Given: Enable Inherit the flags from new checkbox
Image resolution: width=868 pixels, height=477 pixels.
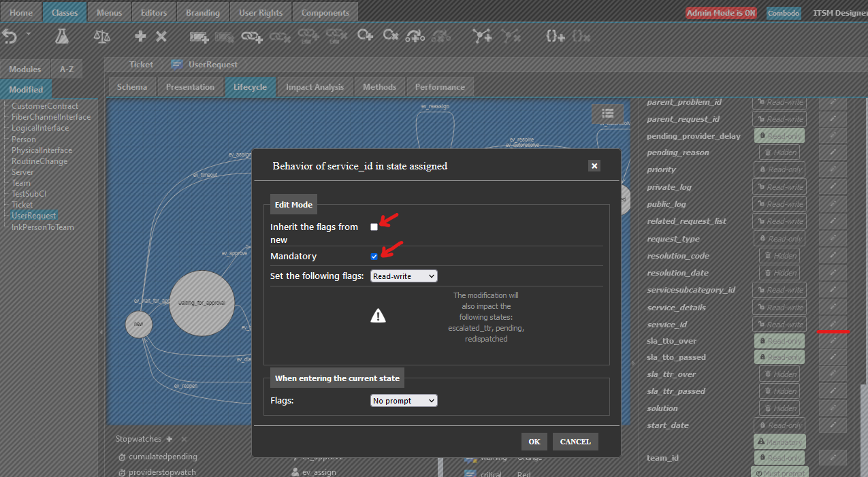Looking at the screenshot, I should tap(374, 227).
